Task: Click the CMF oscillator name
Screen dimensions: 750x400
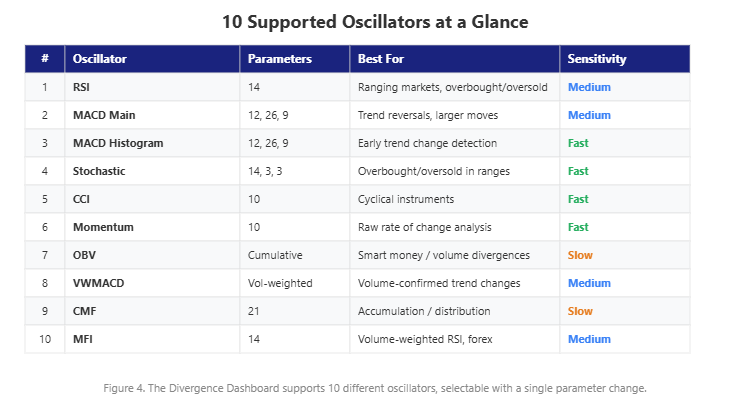Action: tap(83, 311)
